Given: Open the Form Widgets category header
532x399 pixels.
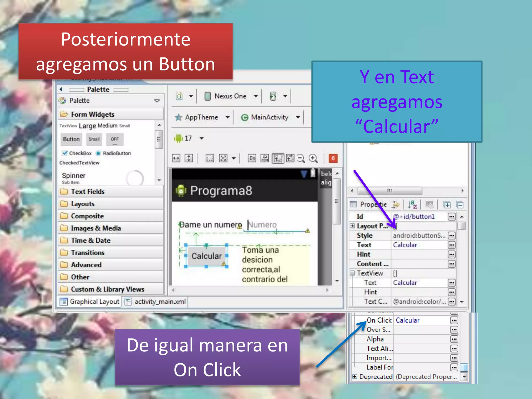Looking at the screenshot, I should (x=111, y=114).
